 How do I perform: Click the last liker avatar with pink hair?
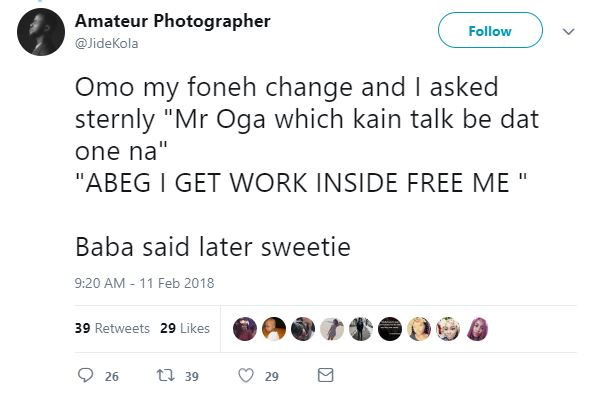(x=478, y=328)
